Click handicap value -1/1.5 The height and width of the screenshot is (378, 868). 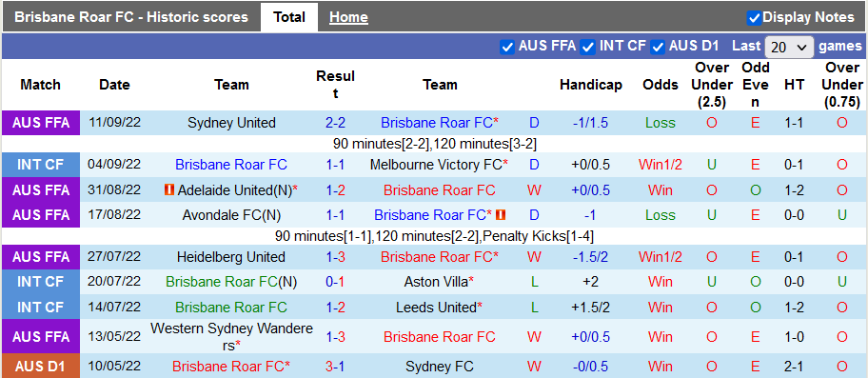[590, 123]
